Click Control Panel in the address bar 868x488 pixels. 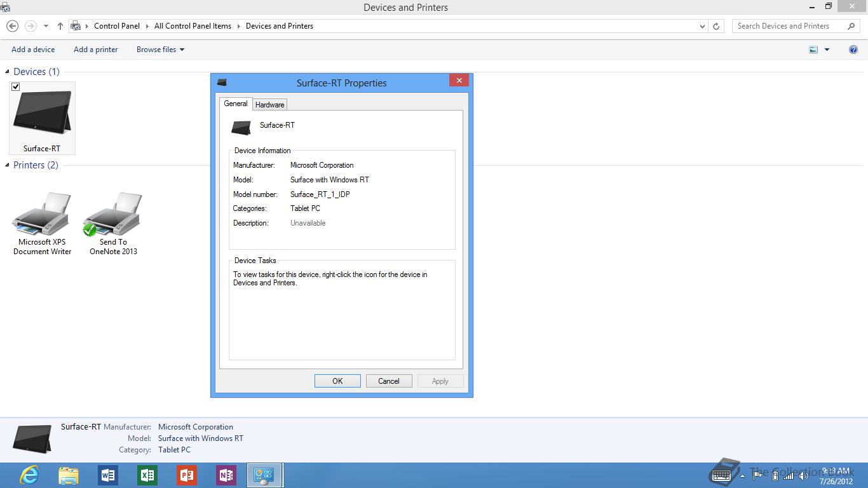point(117,26)
